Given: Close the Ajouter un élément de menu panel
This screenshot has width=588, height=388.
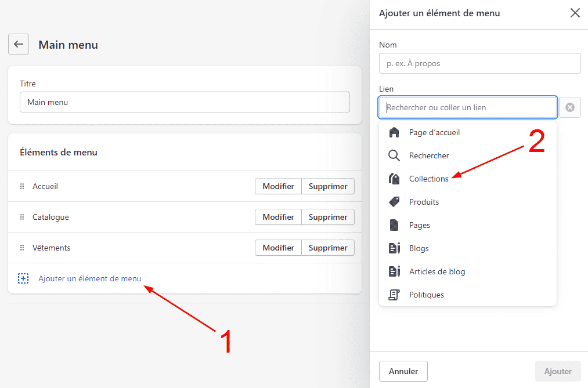Looking at the screenshot, I should tap(575, 13).
